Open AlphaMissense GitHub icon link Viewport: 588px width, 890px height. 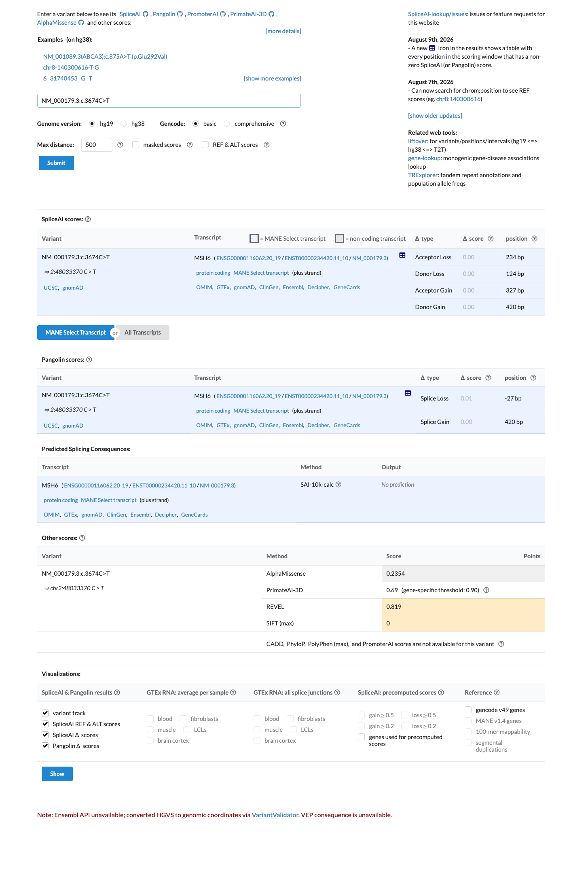pyautogui.click(x=81, y=23)
